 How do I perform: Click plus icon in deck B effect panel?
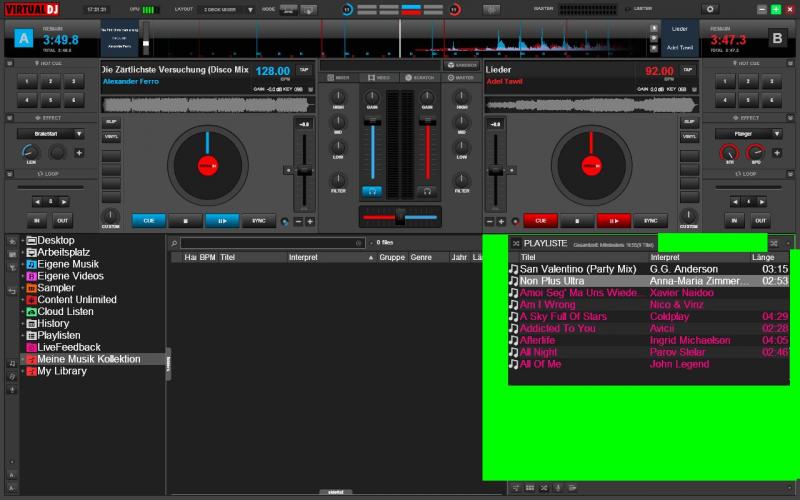coord(777,153)
